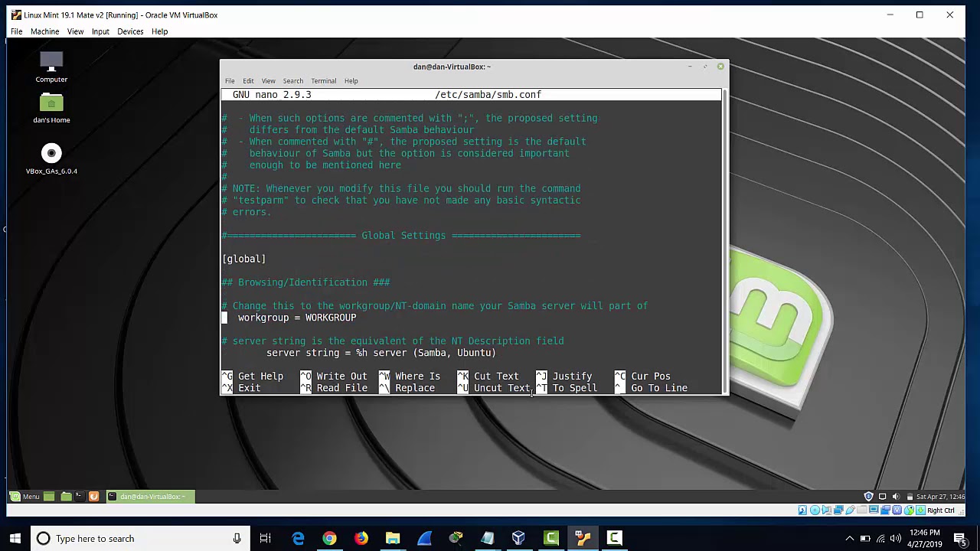Open the Linux Mint Menu button
This screenshot has height=551, width=980.
point(24,497)
